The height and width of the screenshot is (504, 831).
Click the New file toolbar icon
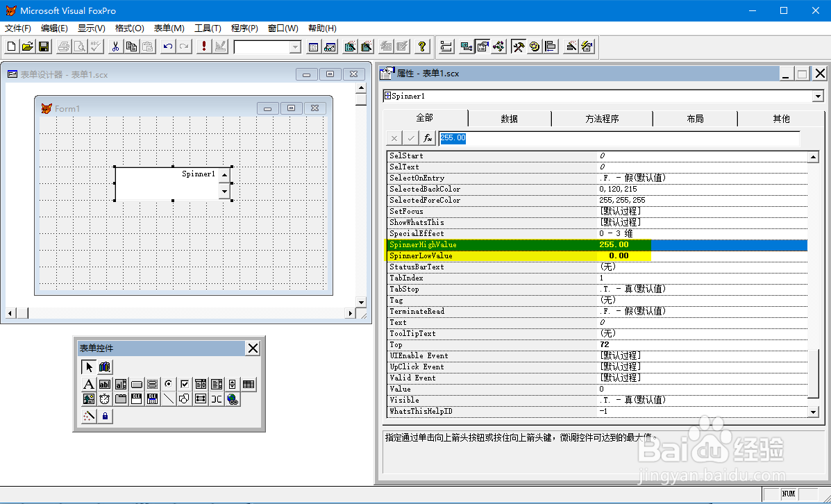pos(11,47)
